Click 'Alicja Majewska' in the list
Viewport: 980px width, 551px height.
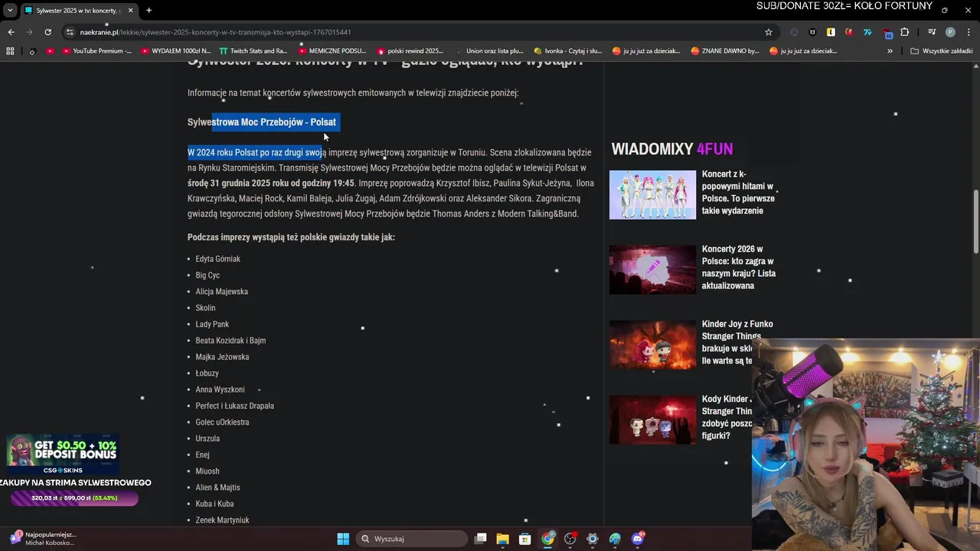(x=221, y=292)
